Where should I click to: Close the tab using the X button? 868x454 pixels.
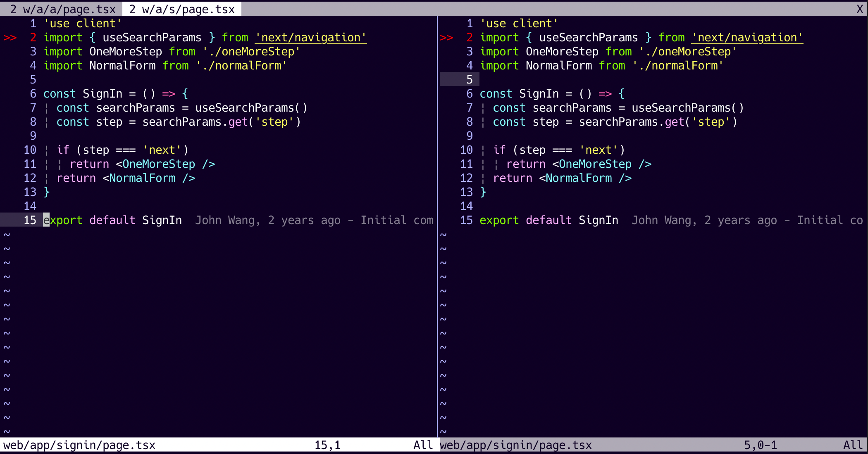point(860,9)
